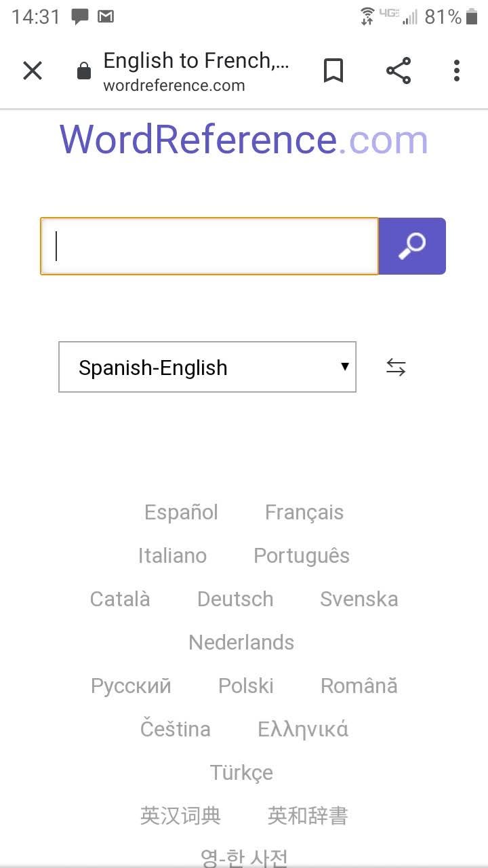This screenshot has height=868, width=488.
Task: Open the message notification icon in the status bar
Action: pyautogui.click(x=80, y=17)
